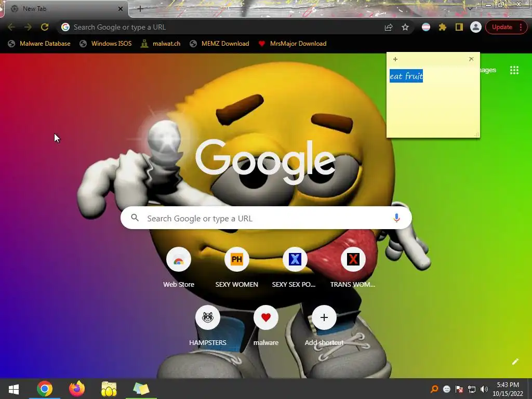Open the malware heart shortcut
Screen dimensions: 532x399
coord(265,326)
